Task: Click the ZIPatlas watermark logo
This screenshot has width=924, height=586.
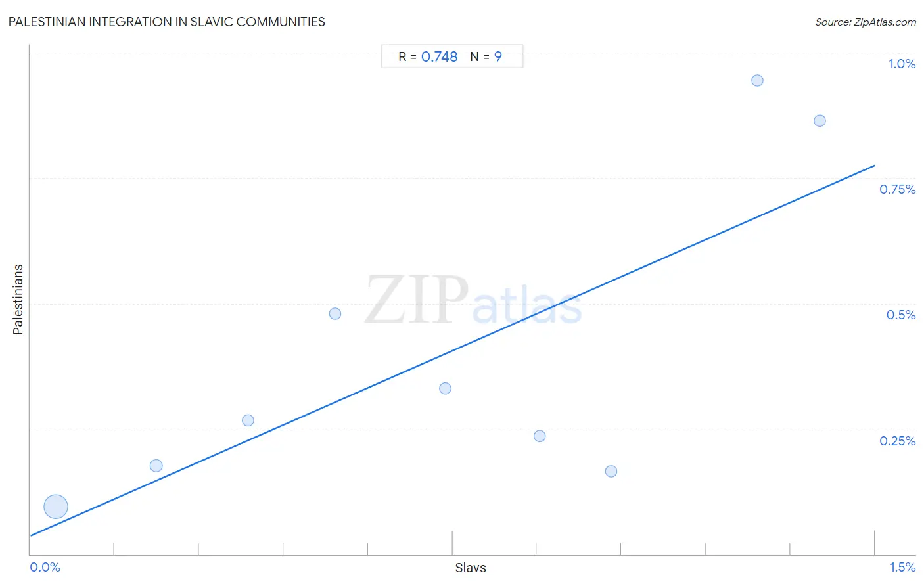Action: click(x=473, y=300)
